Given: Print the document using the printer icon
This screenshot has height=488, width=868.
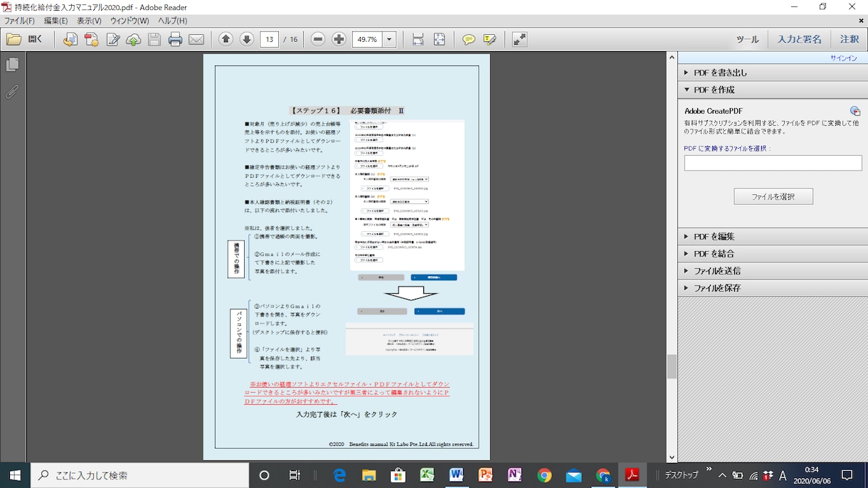Looking at the screenshot, I should [x=175, y=40].
